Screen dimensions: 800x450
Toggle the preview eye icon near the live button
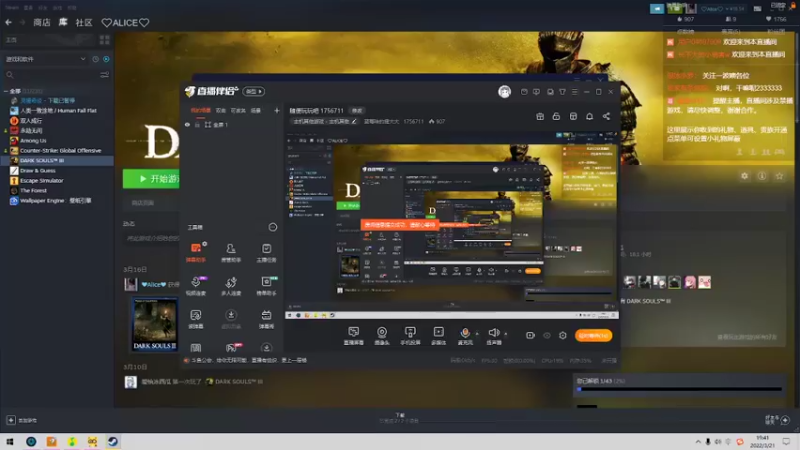pos(546,335)
